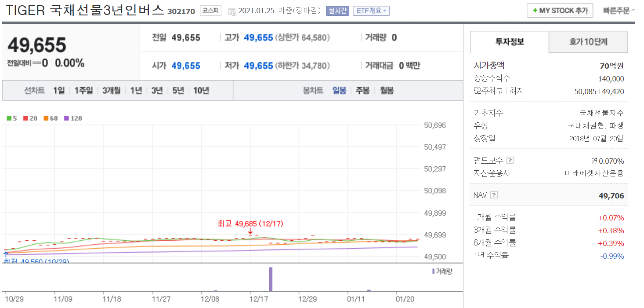This screenshot has width=644, height=308.
Task: Click the large volume bar near 12/17
Action: point(271,279)
